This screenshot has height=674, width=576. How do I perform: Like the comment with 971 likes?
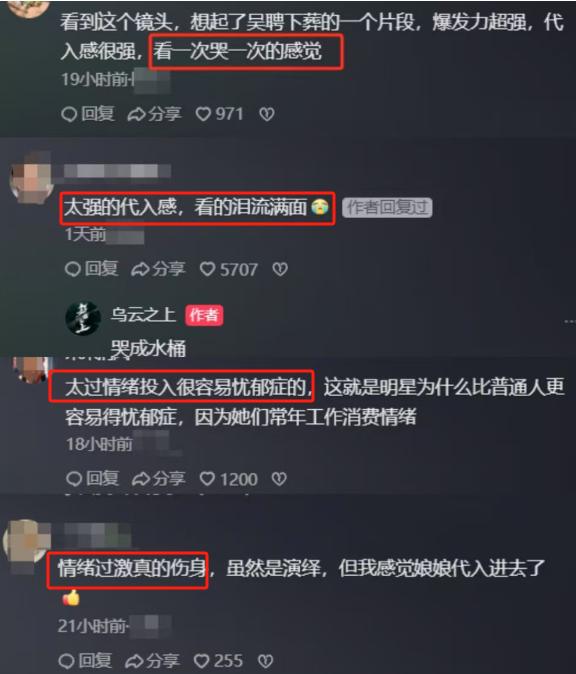click(220, 114)
